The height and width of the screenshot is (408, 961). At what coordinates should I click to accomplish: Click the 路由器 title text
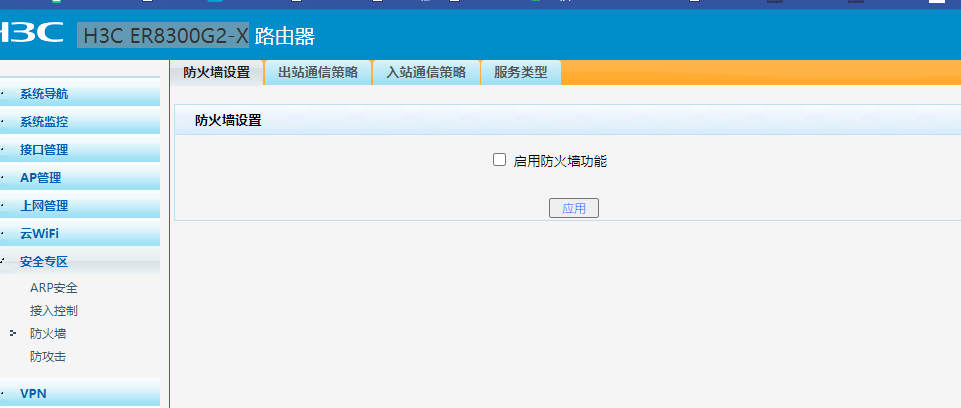pos(285,36)
